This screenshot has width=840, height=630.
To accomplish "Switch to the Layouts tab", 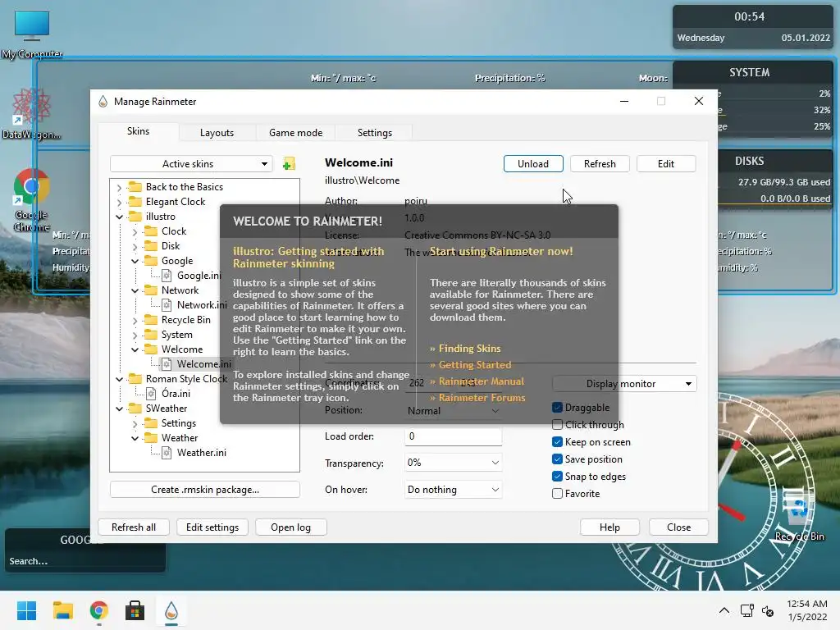I will 217,133.
